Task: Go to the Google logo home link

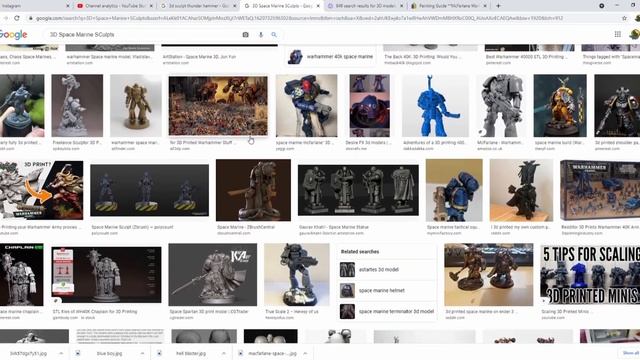Action: [13, 35]
